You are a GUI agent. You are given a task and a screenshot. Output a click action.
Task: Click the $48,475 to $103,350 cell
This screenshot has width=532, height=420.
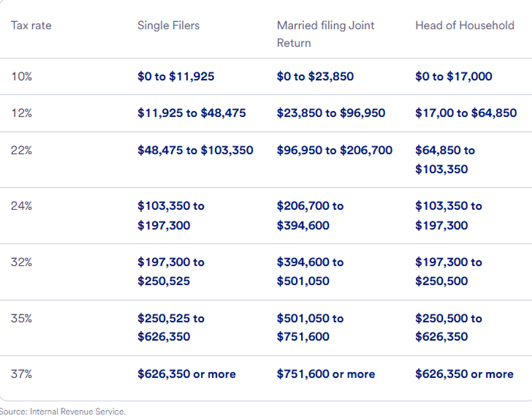(195, 150)
